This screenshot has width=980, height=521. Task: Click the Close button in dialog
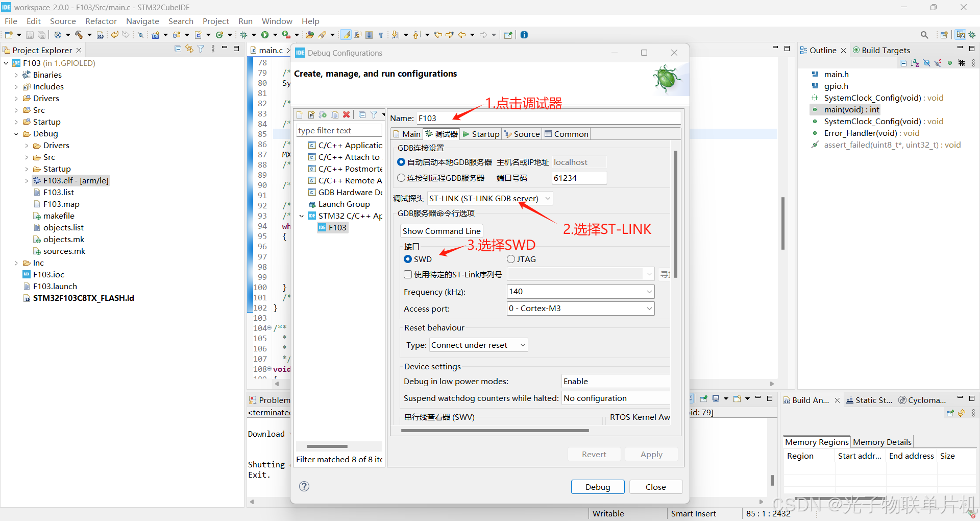656,487
